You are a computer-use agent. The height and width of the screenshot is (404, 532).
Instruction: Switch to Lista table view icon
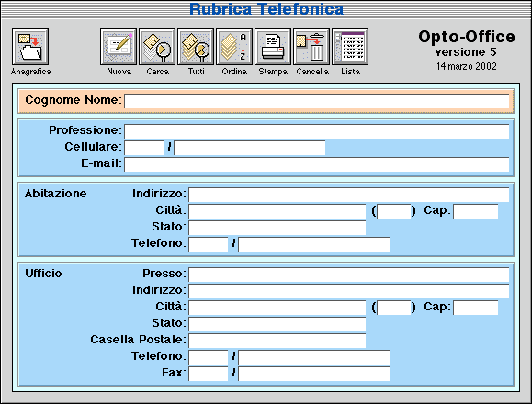[350, 47]
